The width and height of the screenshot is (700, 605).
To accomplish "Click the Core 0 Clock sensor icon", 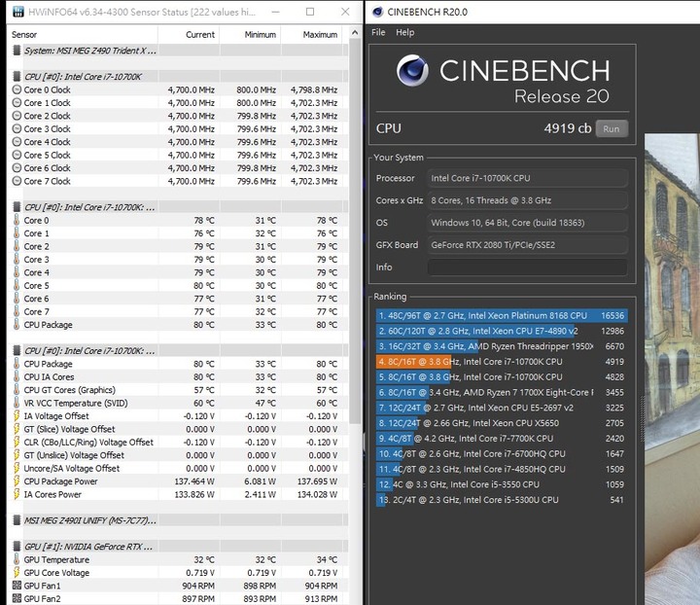I will pyautogui.click(x=17, y=89).
